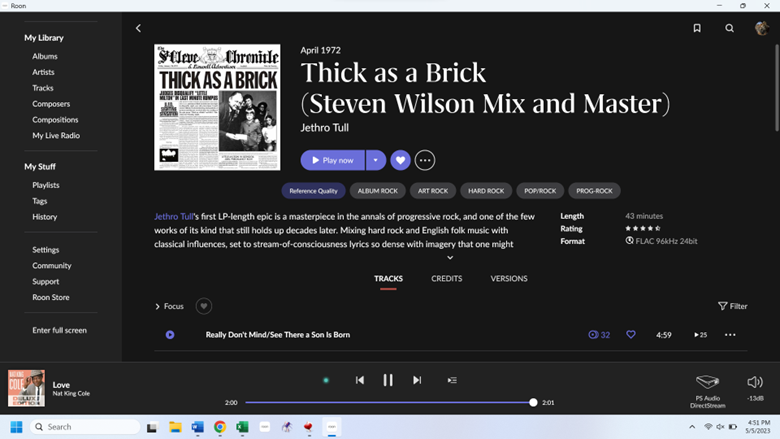Play the Really Don't Mind track icon
The width and height of the screenshot is (780, 439).
pyautogui.click(x=170, y=335)
